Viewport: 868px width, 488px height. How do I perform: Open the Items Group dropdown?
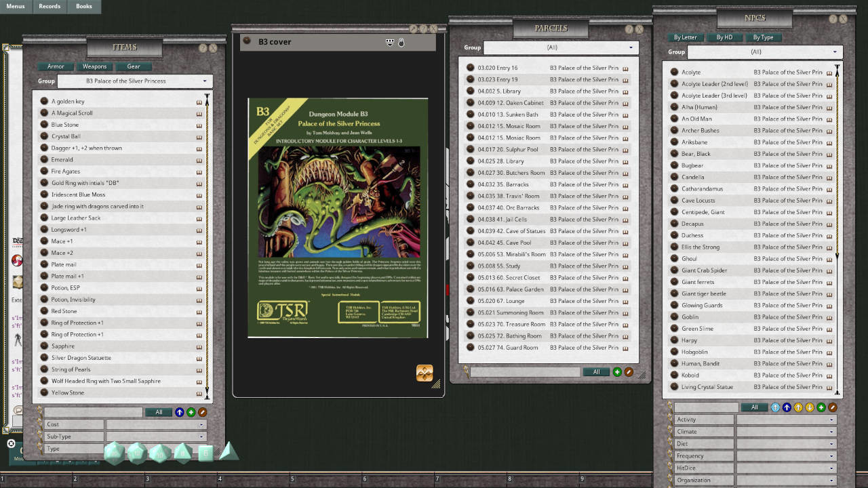pyautogui.click(x=135, y=81)
